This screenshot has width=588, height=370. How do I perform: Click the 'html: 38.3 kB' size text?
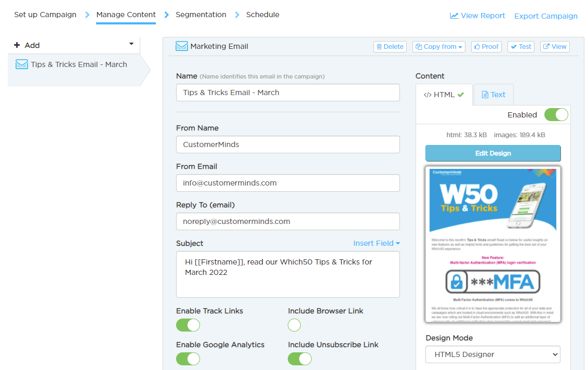[466, 135]
